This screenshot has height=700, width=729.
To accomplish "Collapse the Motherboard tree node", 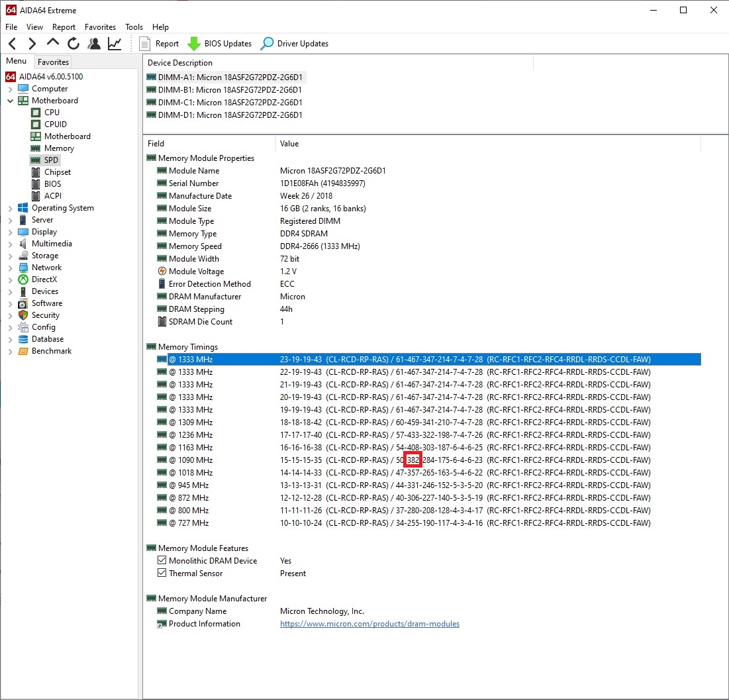I will (x=10, y=101).
